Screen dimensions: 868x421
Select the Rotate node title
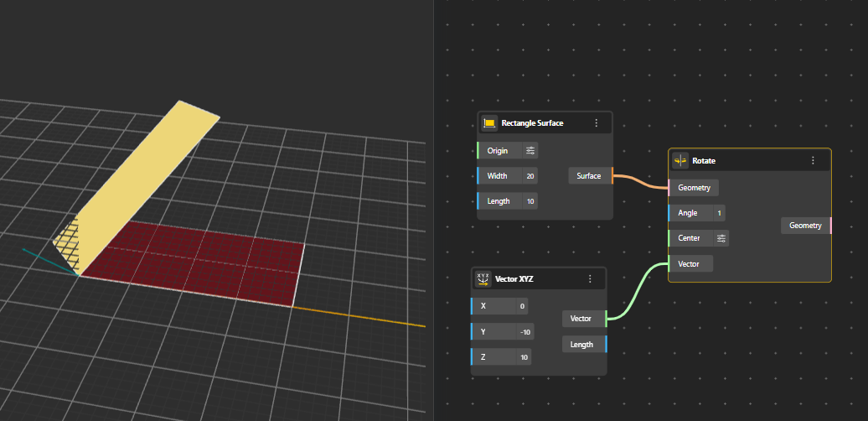click(x=704, y=161)
